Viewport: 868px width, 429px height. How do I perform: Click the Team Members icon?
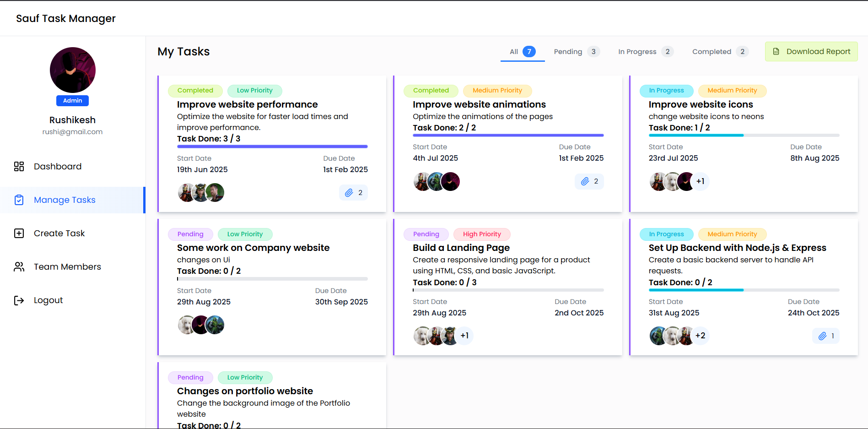[19, 266]
